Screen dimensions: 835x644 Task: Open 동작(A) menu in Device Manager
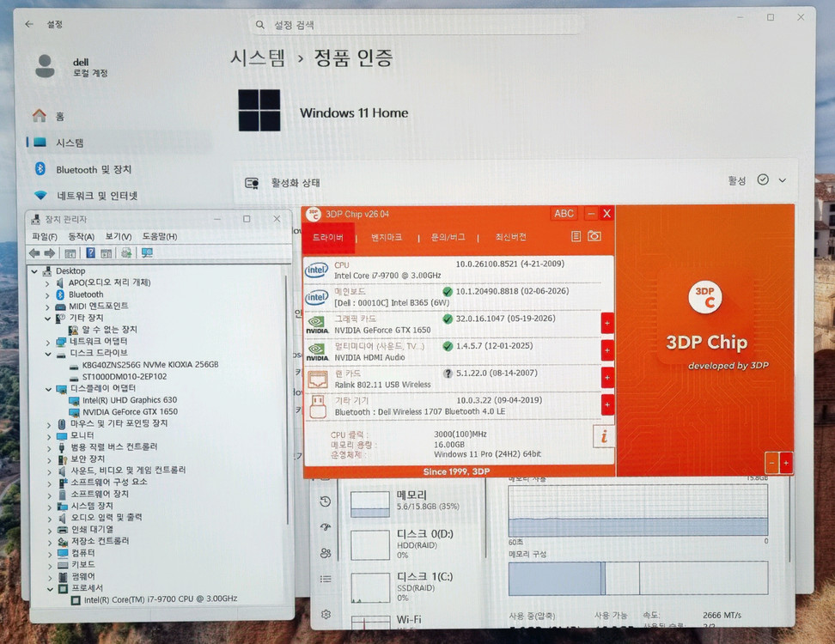81,236
